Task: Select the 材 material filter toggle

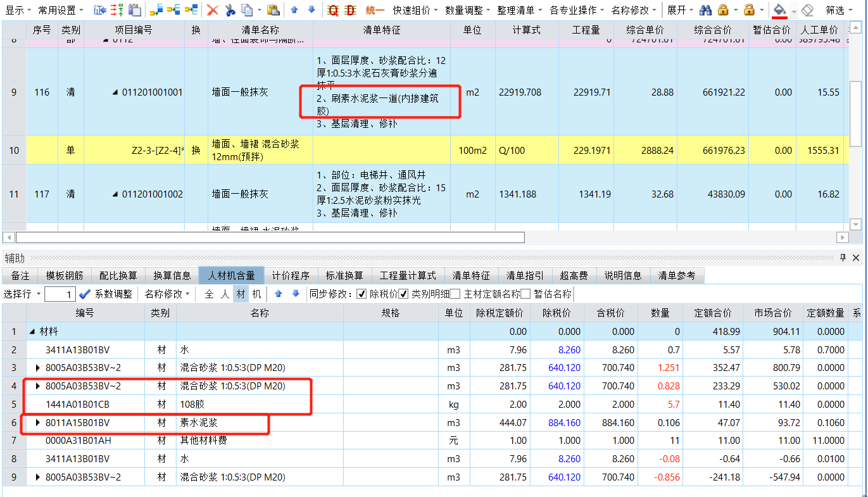Action: 241,294
